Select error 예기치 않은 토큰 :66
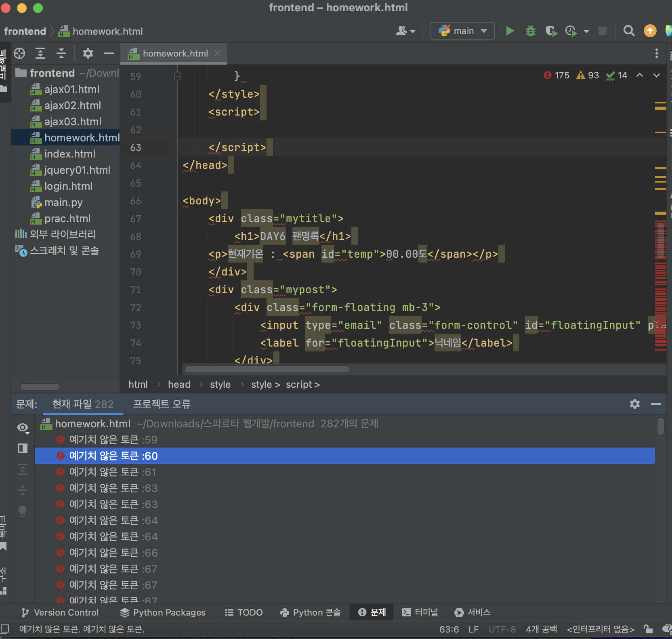Viewport: 672px width, 639px height. click(x=345, y=553)
